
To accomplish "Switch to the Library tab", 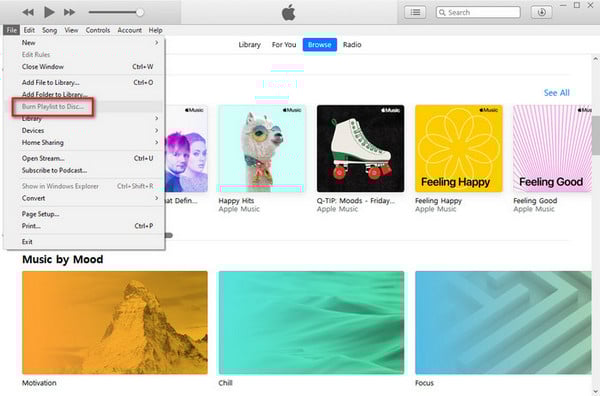I will coord(249,45).
